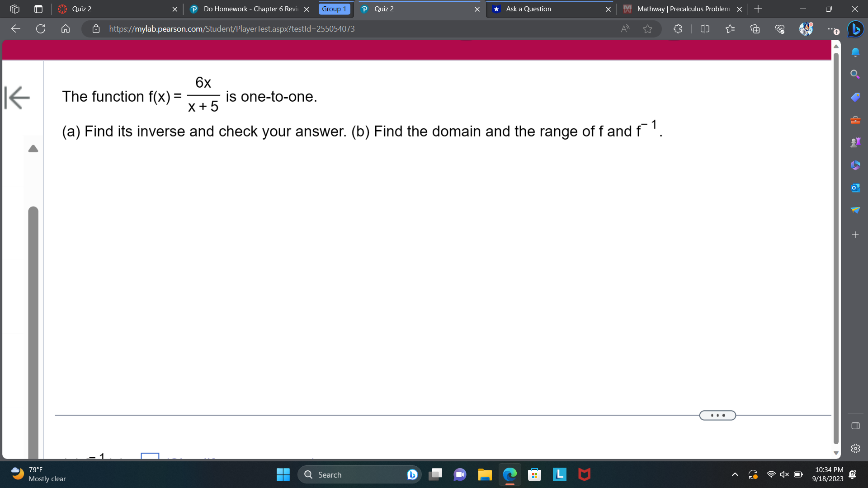The image size is (868, 488).
Task: Open Collections in the Edge toolbar
Action: click(755, 29)
